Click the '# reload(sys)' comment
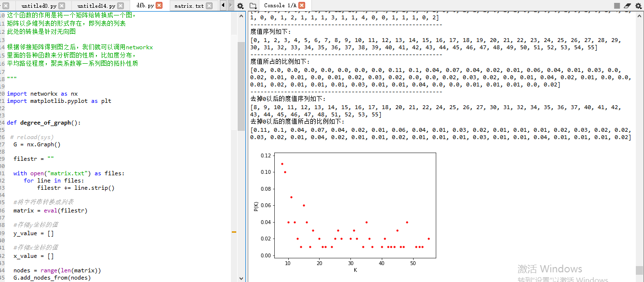Image resolution: width=644 pixels, height=282 pixels. click(x=32, y=137)
